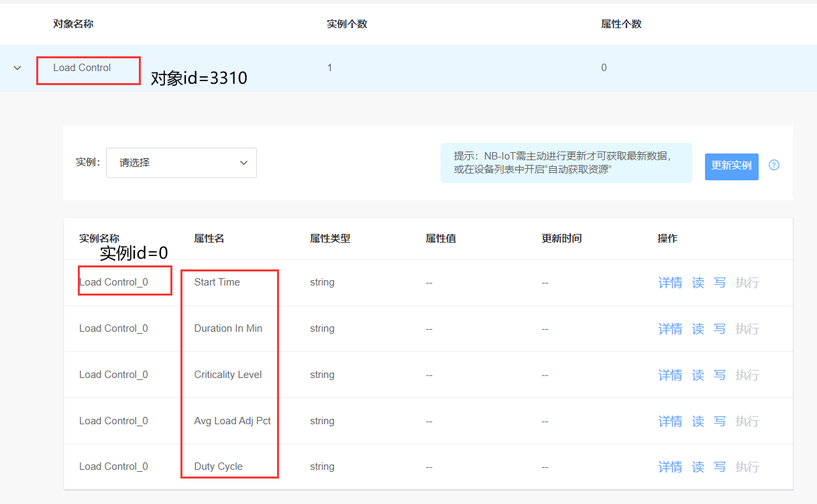Viewport: 817px width, 504px height.
Task: Click the 属性类型 column header
Action: [330, 239]
